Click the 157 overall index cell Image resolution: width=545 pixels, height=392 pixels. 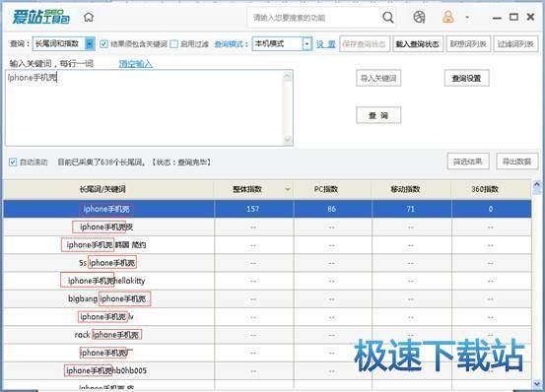coord(253,209)
